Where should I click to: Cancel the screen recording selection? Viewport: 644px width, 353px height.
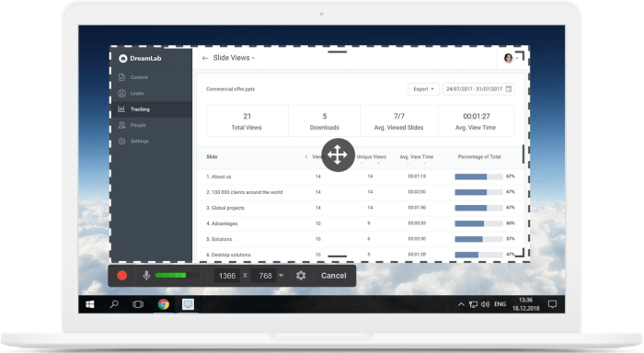333,276
